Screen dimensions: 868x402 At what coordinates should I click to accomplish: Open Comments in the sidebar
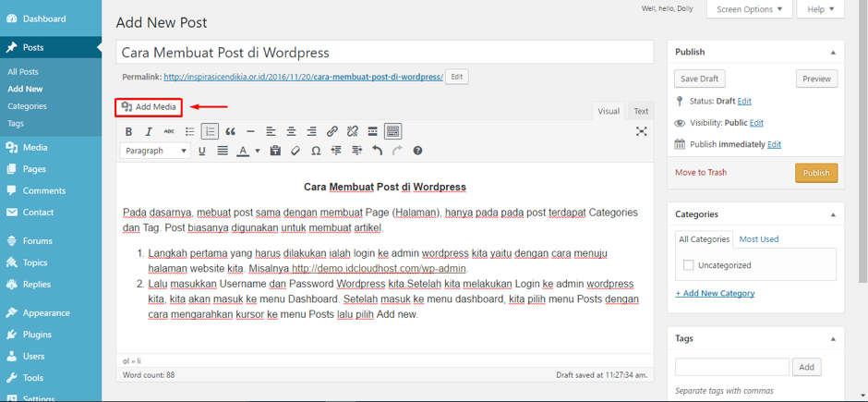click(x=43, y=190)
